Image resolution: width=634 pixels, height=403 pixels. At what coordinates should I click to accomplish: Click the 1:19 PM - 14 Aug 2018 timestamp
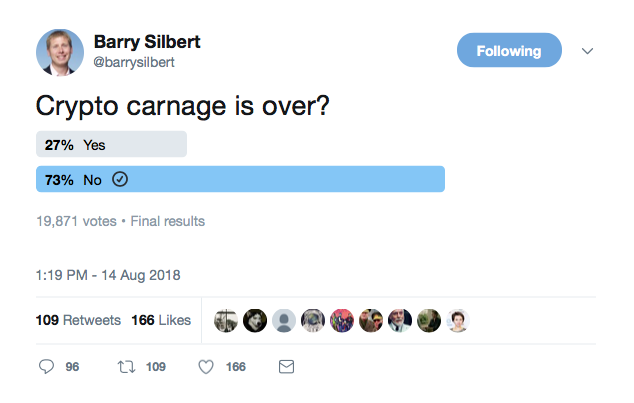[108, 275]
